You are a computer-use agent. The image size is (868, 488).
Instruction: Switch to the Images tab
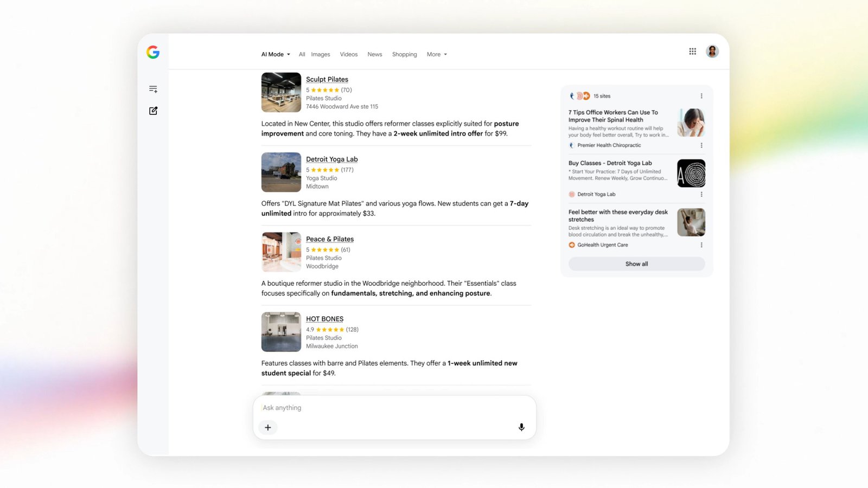pos(321,54)
